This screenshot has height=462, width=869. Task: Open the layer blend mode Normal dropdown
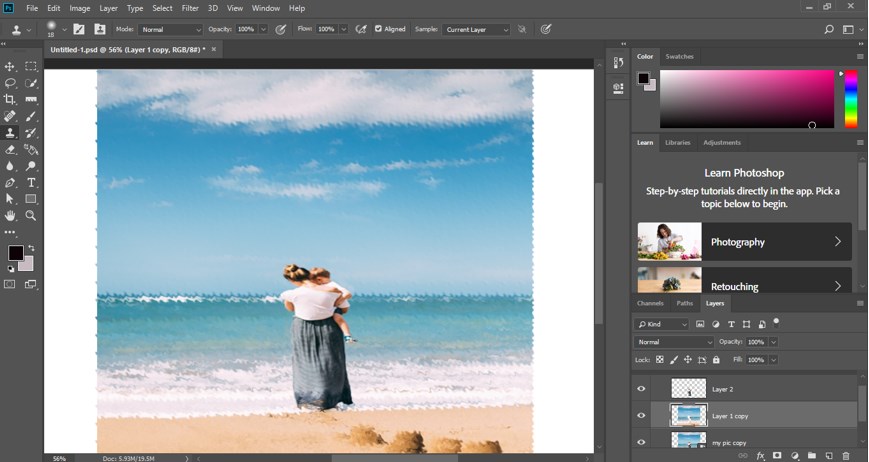click(674, 342)
